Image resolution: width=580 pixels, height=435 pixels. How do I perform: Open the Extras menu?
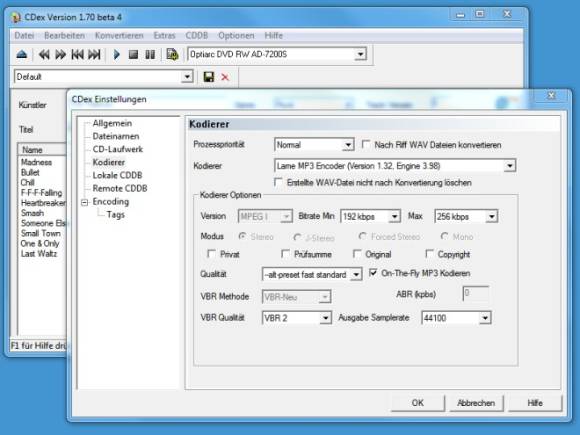pyautogui.click(x=164, y=36)
